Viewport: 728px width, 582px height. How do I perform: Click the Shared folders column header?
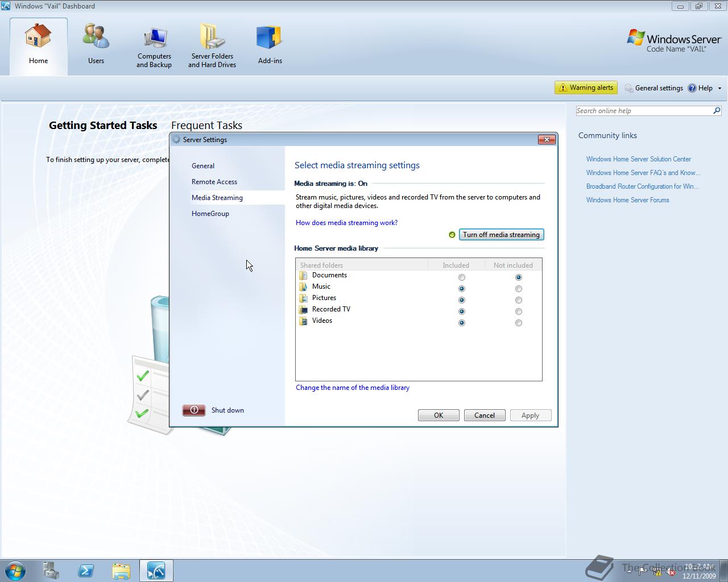362,265
